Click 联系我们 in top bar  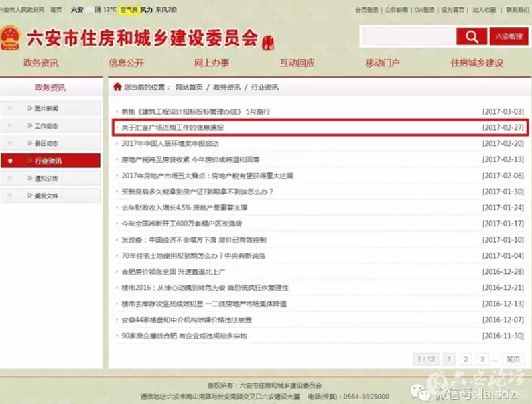tap(517, 10)
